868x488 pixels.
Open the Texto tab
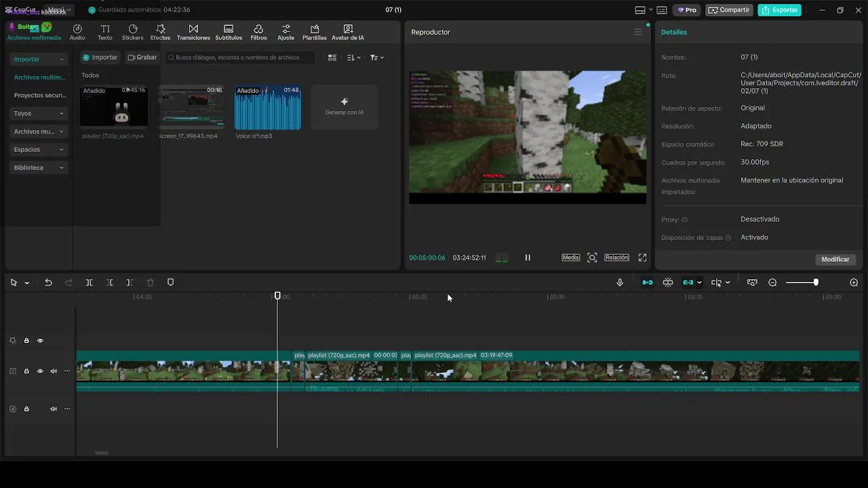(105, 33)
